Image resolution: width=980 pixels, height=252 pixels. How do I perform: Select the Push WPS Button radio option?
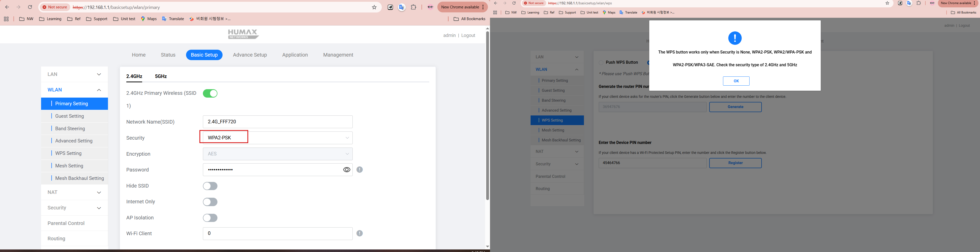click(601, 63)
